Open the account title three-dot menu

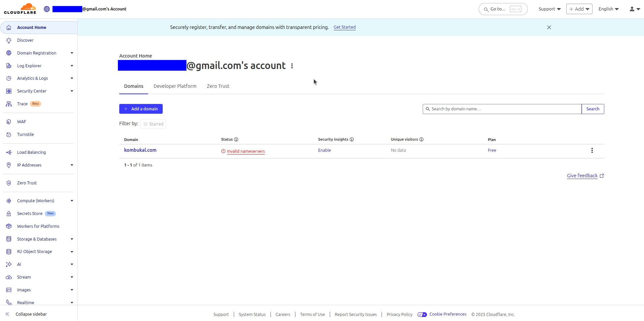(x=292, y=66)
